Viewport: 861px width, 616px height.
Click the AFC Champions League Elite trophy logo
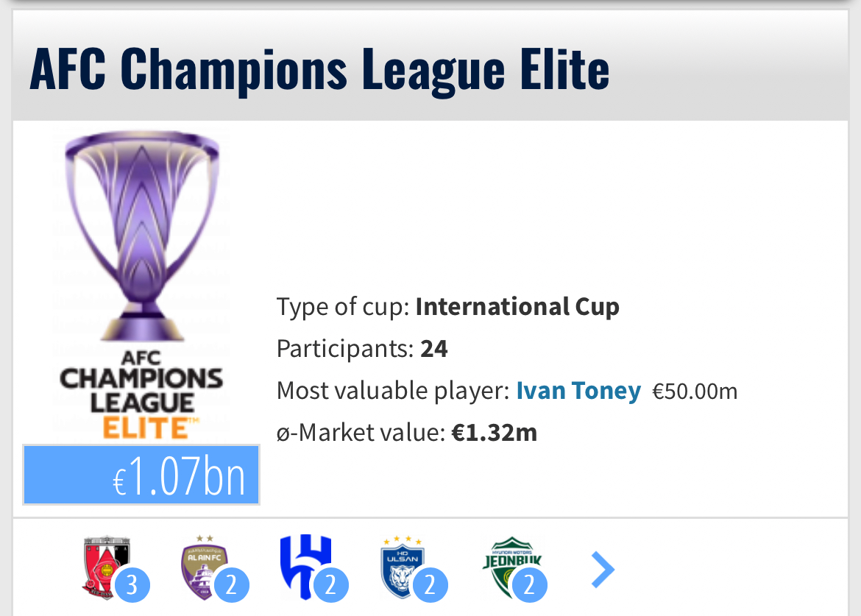point(141,284)
